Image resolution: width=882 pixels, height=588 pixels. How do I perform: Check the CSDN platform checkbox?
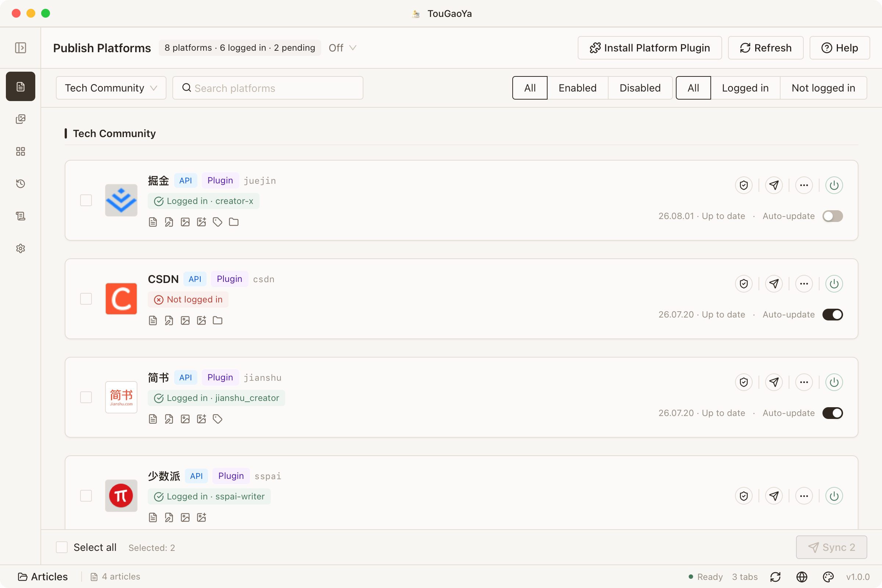pyautogui.click(x=86, y=299)
